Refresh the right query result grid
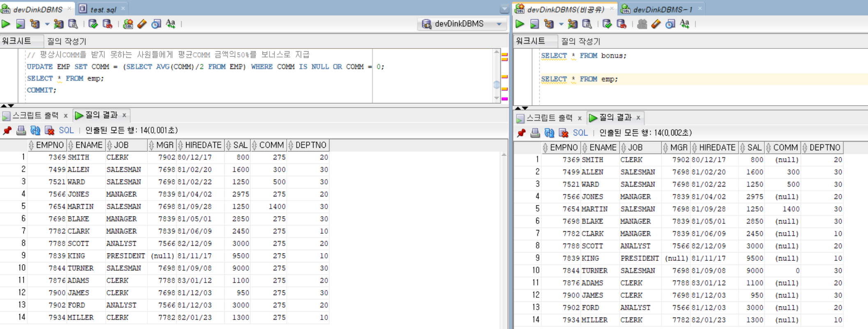868x329 pixels. coord(549,133)
